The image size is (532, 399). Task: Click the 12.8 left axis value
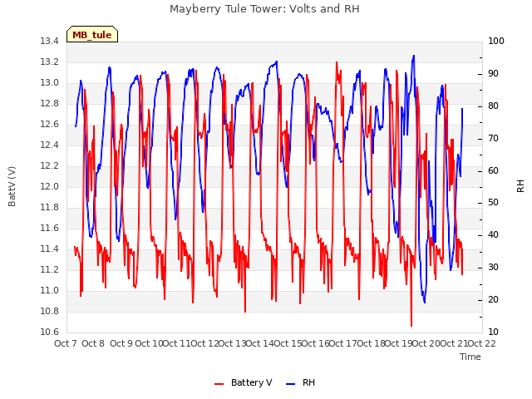pyautogui.click(x=50, y=103)
